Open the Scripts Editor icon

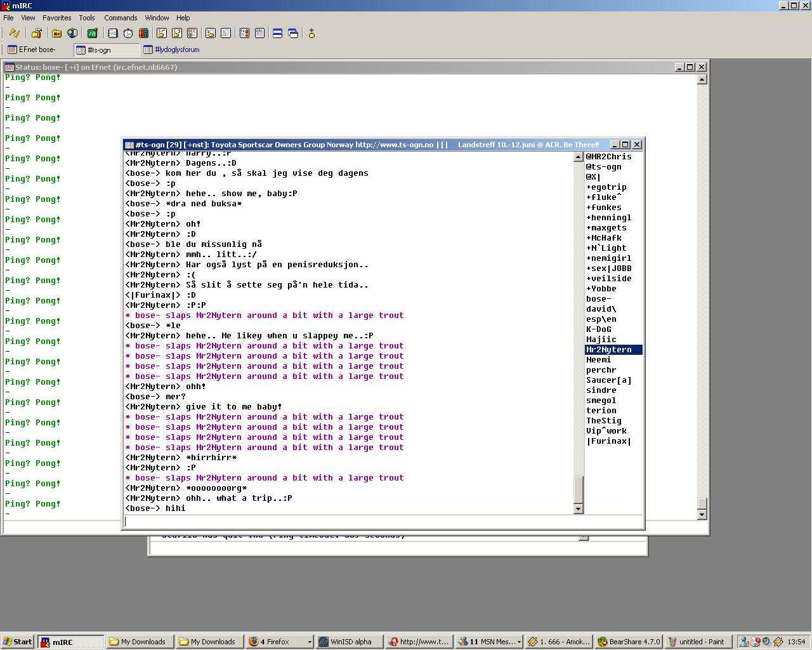click(92, 33)
